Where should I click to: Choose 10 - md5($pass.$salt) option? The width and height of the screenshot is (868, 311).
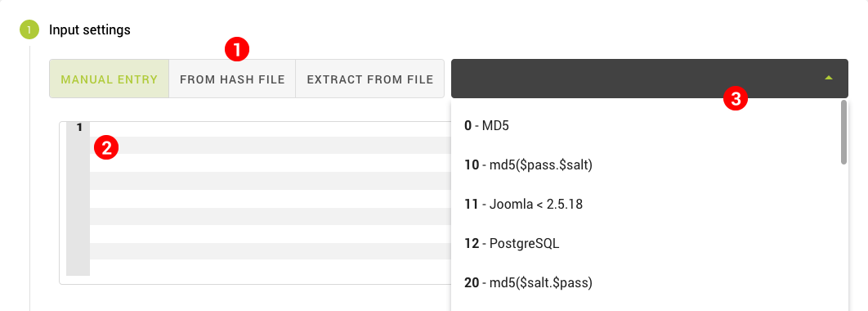[x=646, y=165]
